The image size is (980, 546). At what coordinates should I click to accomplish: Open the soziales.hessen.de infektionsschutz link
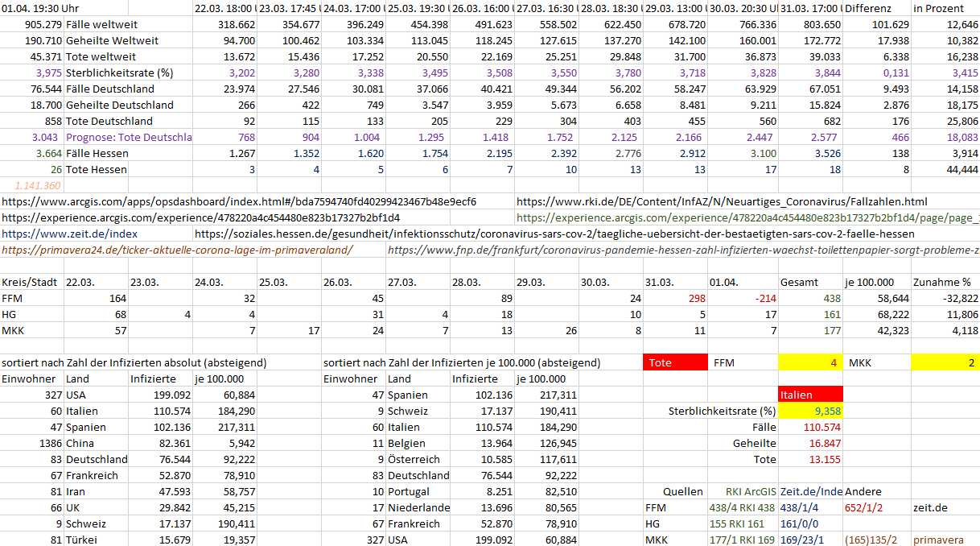tap(554, 234)
